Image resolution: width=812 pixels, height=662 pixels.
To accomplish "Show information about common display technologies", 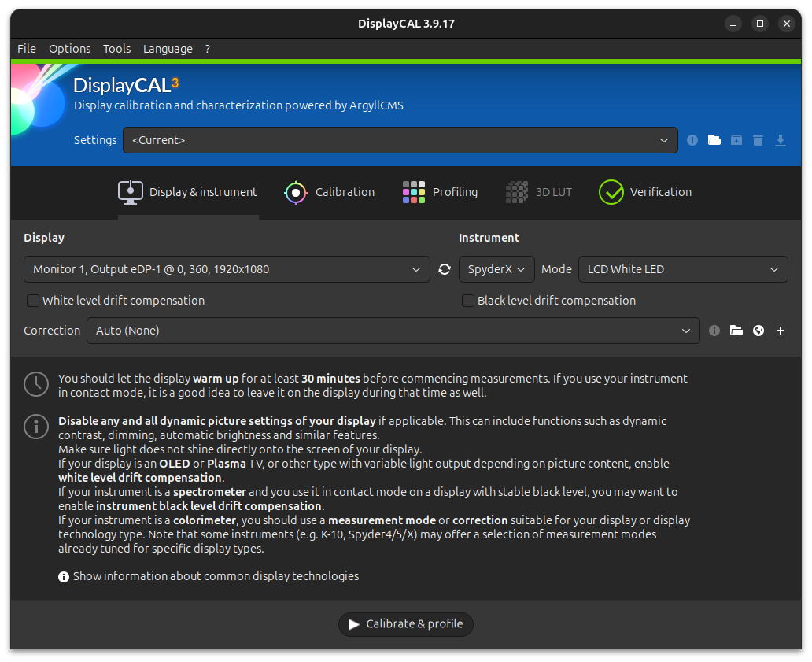I will 215,576.
